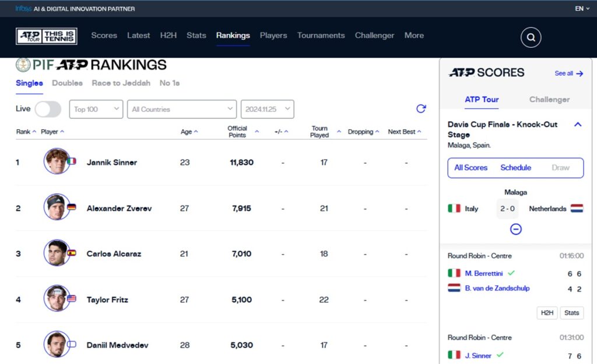This screenshot has width=597, height=364.
Task: Click Jannik Sinner's player photo
Action: pos(57,161)
